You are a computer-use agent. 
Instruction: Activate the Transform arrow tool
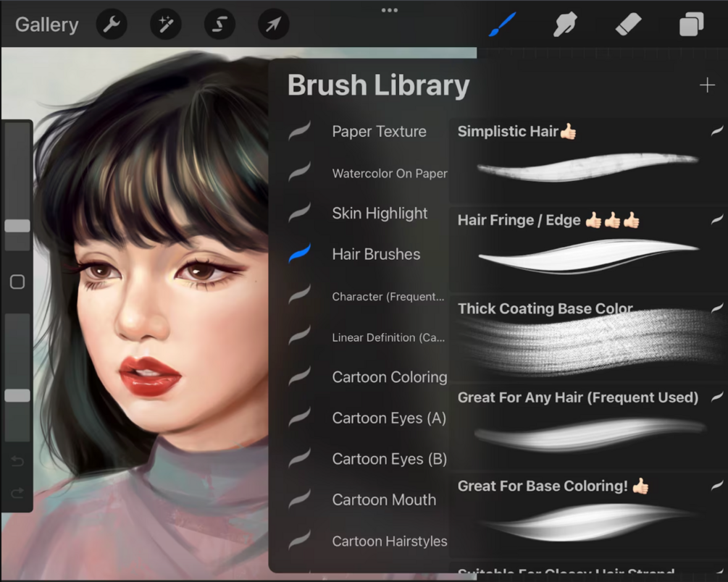274,24
